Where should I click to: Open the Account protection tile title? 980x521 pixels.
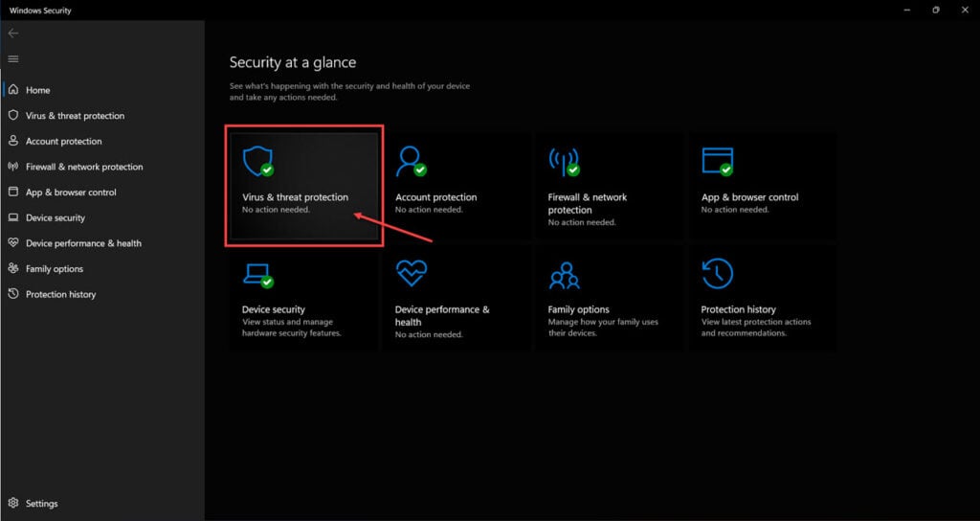(x=435, y=197)
